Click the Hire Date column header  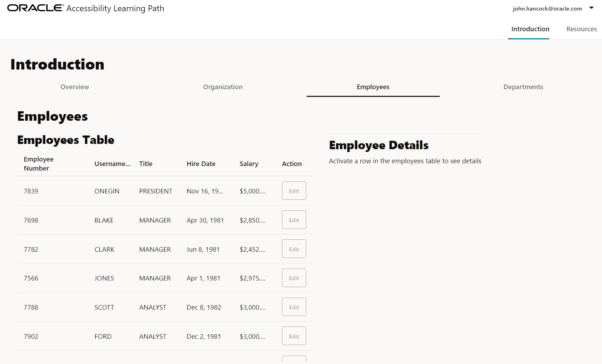201,164
